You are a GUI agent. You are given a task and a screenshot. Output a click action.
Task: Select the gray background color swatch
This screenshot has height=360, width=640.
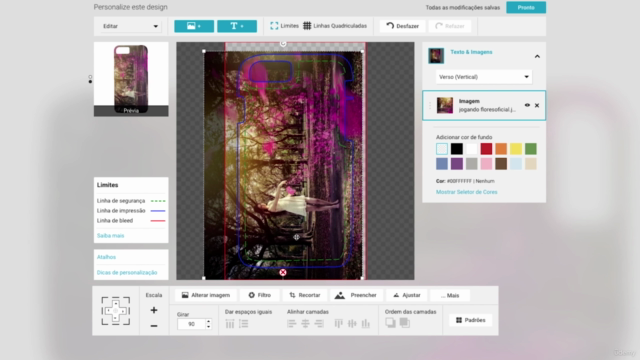(x=471, y=164)
